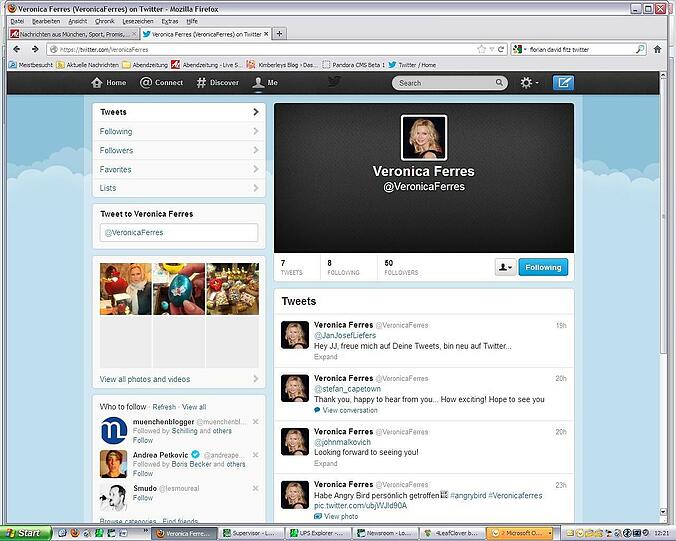676x541 pixels.
Task: Open the Me profile section
Action: (265, 83)
